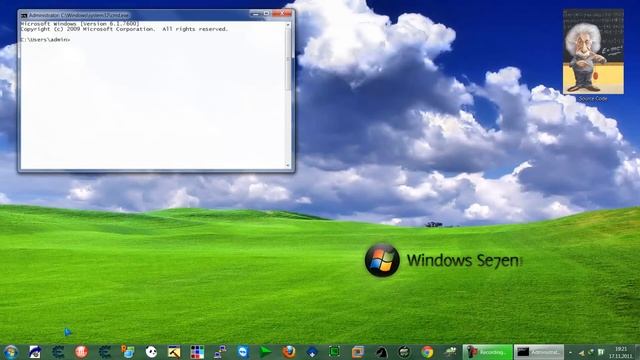Open the orange and blue squares taskbar icon

tap(358, 352)
